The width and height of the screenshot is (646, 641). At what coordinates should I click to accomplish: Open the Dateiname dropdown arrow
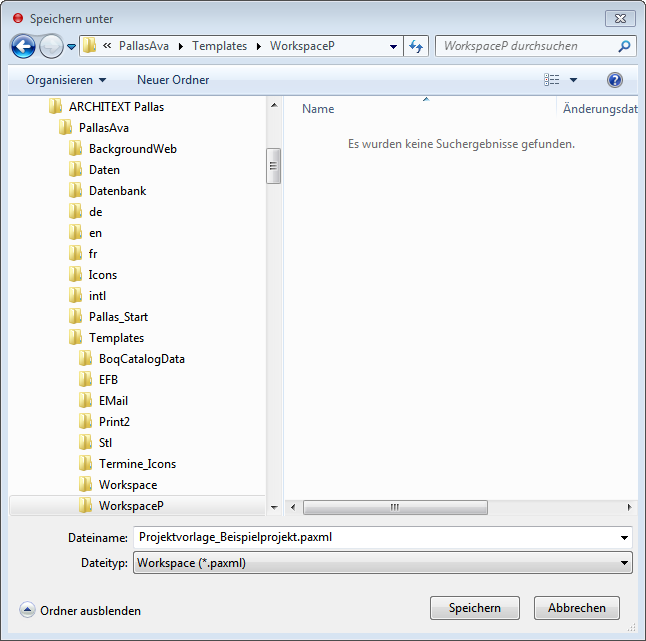point(624,538)
